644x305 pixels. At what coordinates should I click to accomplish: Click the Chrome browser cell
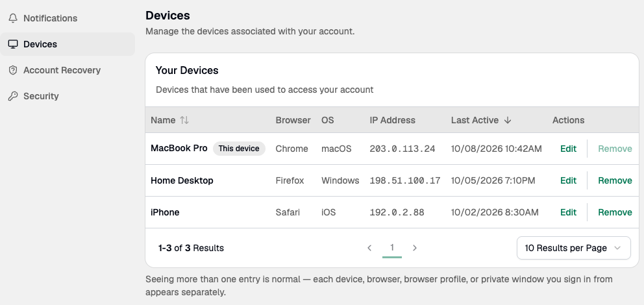tap(291, 149)
